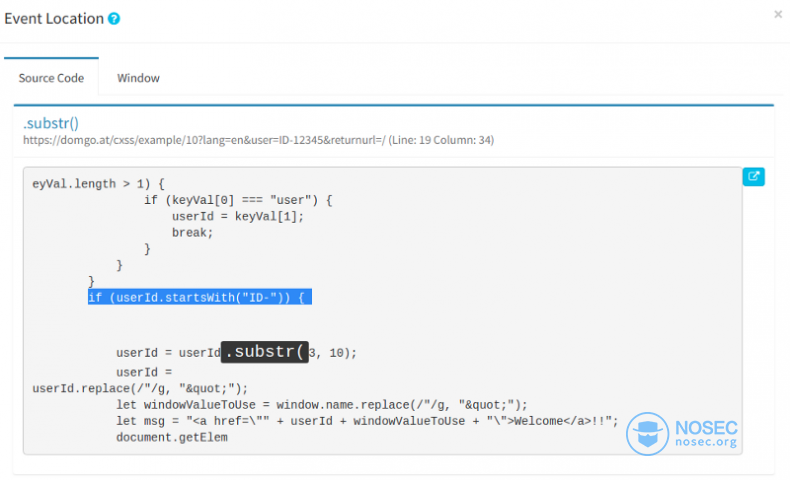
Task: Click the 'if (keyVal[0] === "user")' line
Action: 238,200
